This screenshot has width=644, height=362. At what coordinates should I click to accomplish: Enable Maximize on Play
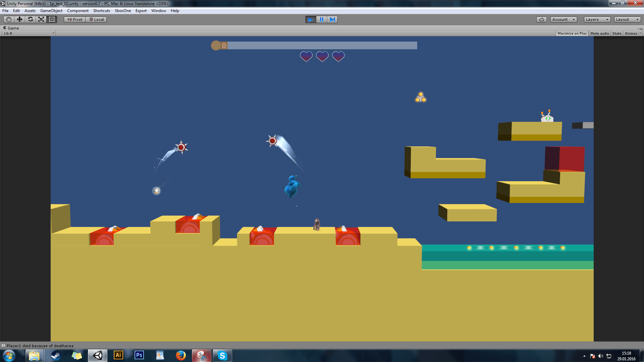coord(572,33)
